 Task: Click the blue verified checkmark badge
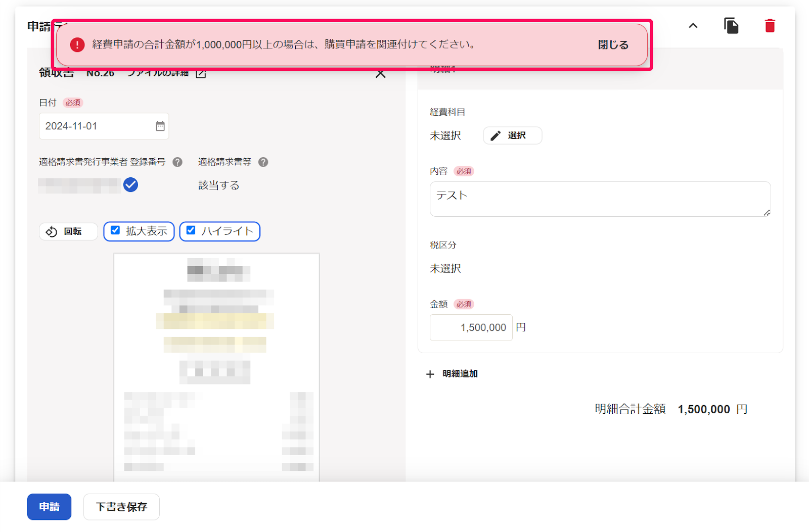130,185
